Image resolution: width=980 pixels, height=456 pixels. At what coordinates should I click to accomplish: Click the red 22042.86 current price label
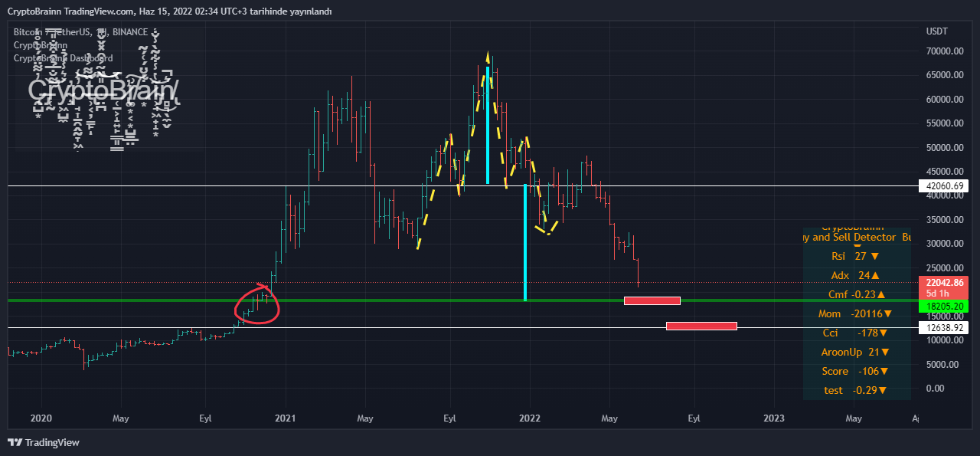946,282
